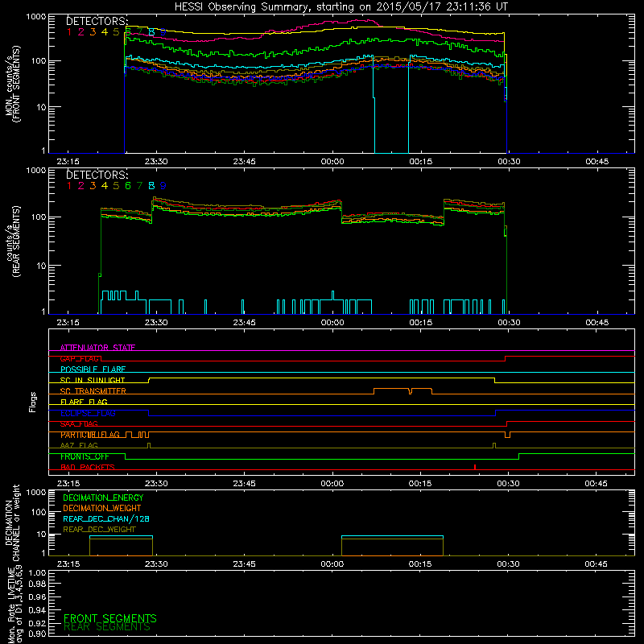This screenshot has height=644, width=644.
Task: Click the DECIMATION_ENERGY legend entry
Action: pyautogui.click(x=103, y=497)
